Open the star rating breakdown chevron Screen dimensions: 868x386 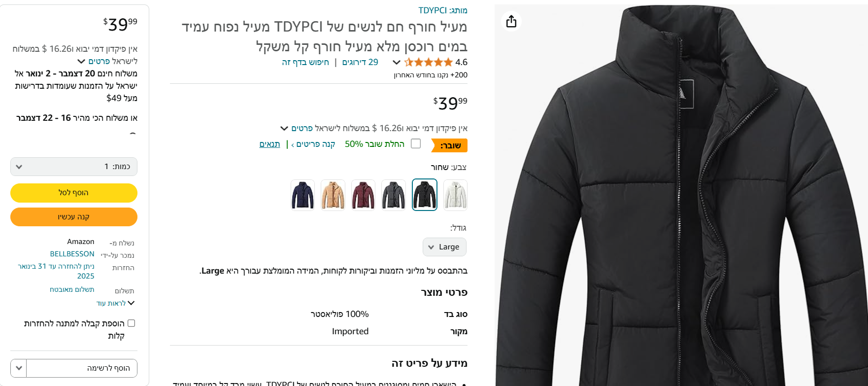(396, 62)
